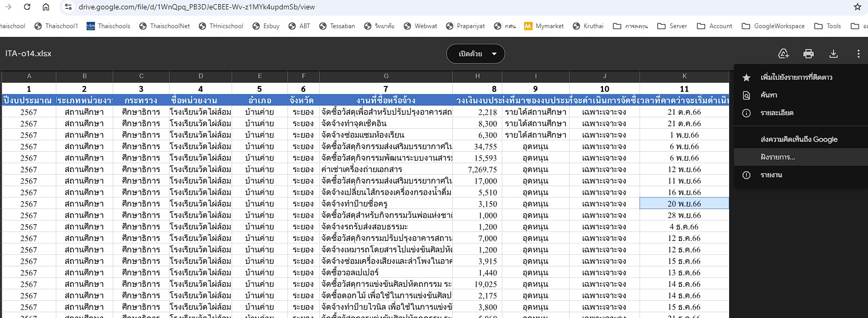This screenshot has width=868, height=318.
Task: Download the ITA-o14.xlsx file
Action: tap(833, 54)
